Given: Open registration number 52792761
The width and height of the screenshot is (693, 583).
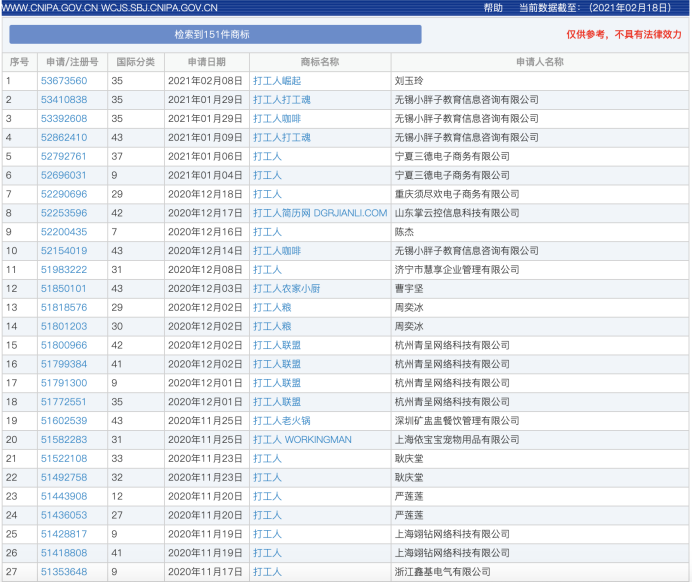Looking at the screenshot, I should coord(64,156).
